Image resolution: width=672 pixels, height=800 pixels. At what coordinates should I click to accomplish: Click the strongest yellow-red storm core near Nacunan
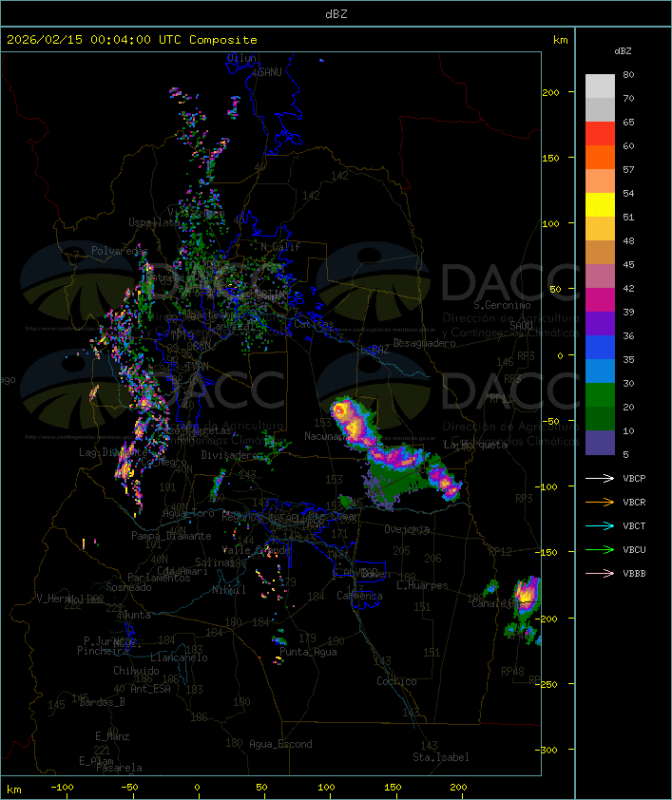point(340,410)
